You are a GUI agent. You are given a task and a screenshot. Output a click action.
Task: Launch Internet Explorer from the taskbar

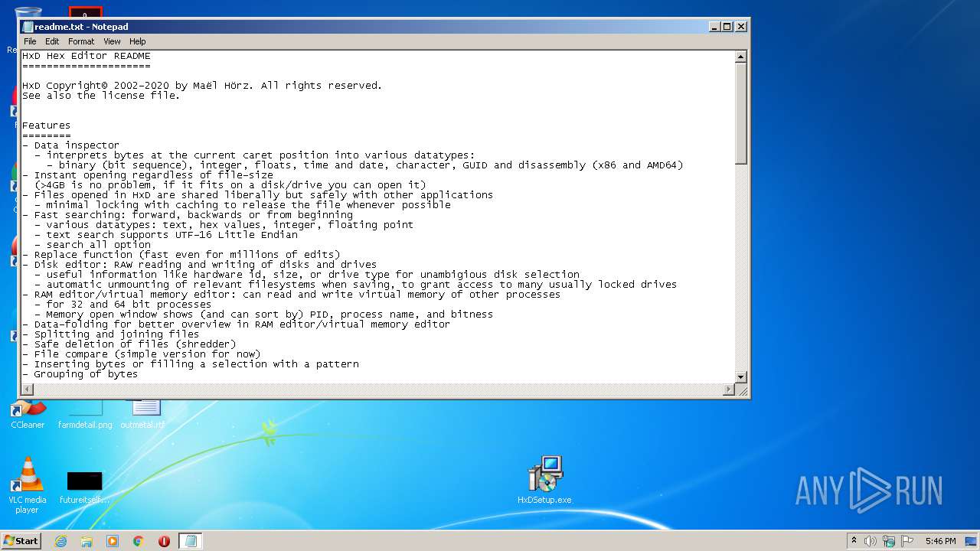(x=60, y=541)
